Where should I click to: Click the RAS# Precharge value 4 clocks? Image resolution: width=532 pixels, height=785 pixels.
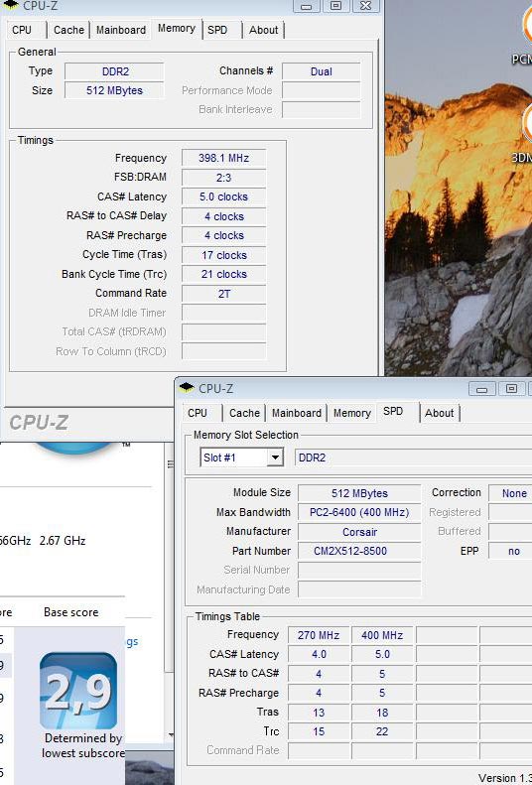click(x=223, y=235)
